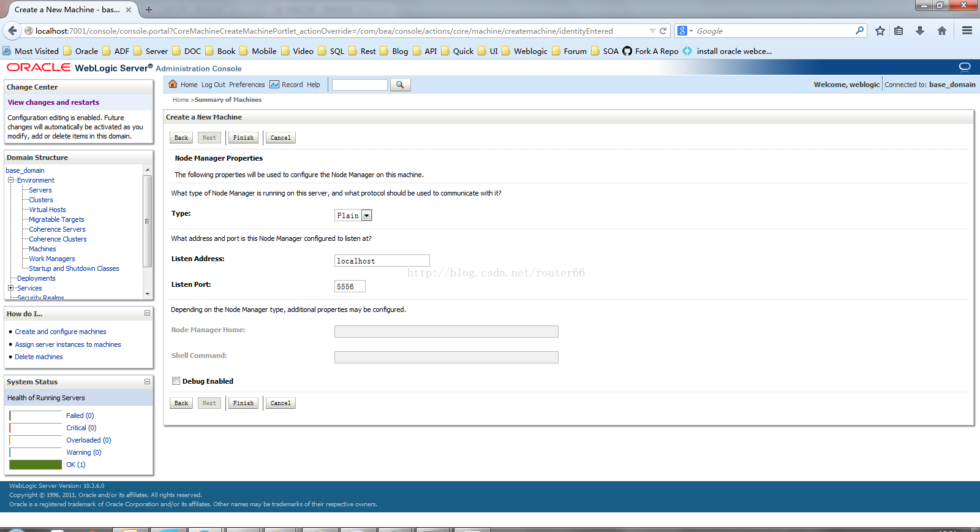
Task: Enable the Debug Enabled checkbox
Action: [x=176, y=381]
